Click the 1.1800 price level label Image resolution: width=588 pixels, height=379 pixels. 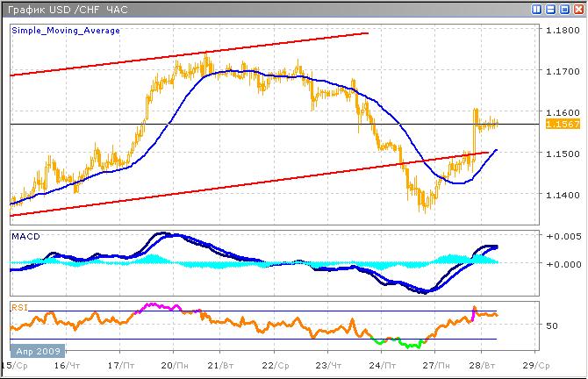click(560, 31)
